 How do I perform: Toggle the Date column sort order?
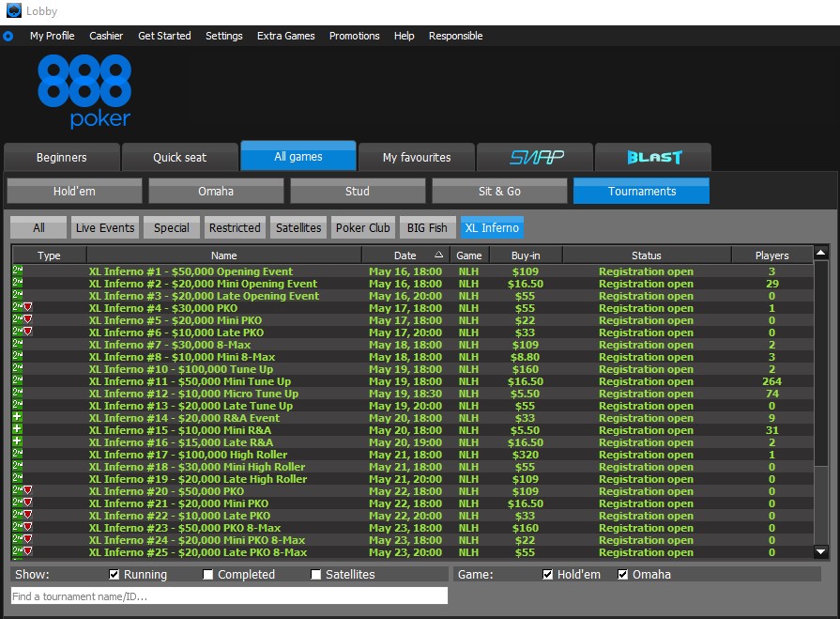click(x=405, y=255)
